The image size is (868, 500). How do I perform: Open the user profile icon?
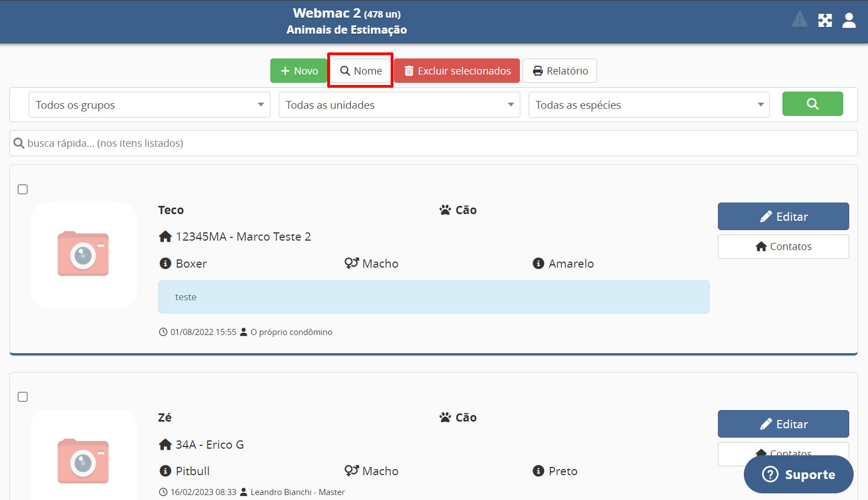849,20
